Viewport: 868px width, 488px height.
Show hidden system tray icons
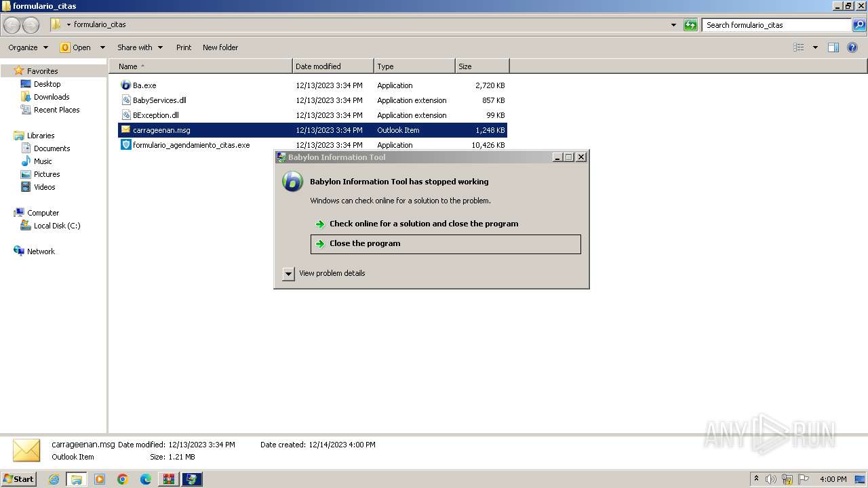[x=757, y=479]
